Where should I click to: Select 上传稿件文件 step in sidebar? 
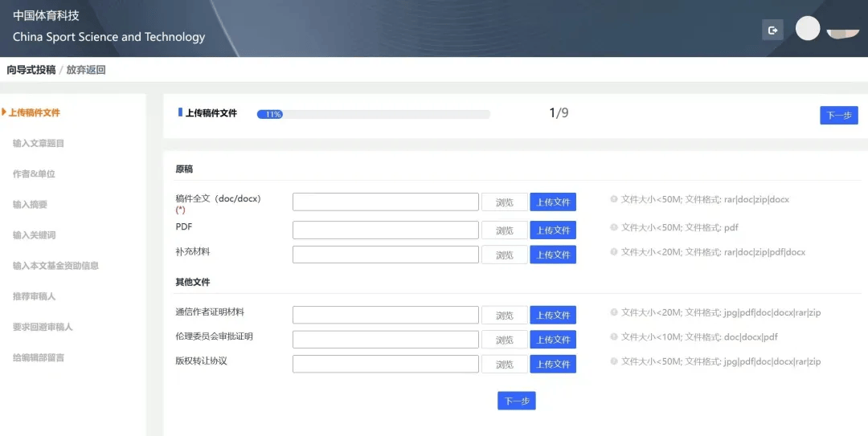pos(35,113)
